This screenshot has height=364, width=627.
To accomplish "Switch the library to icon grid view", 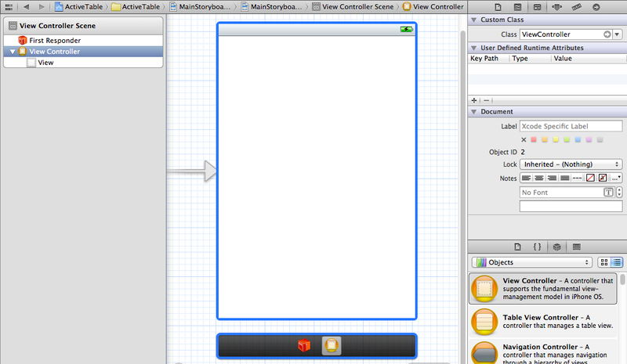I will coord(604,262).
